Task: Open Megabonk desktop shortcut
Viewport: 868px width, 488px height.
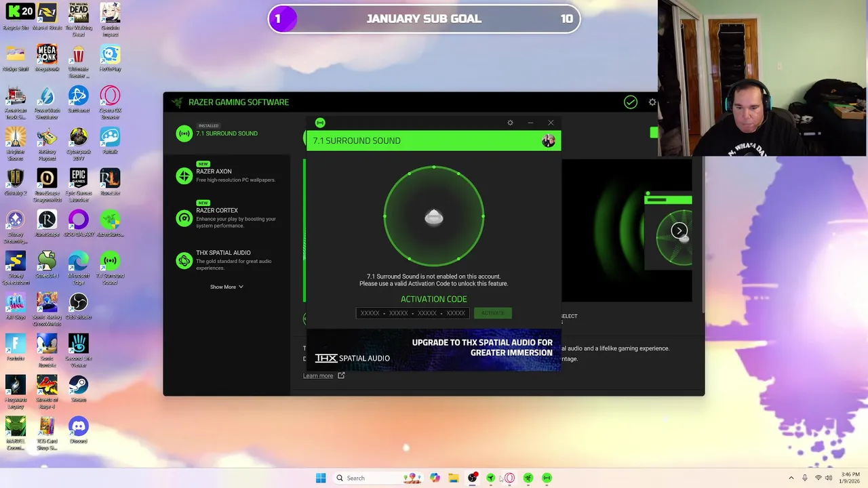Action: pyautogui.click(x=47, y=58)
